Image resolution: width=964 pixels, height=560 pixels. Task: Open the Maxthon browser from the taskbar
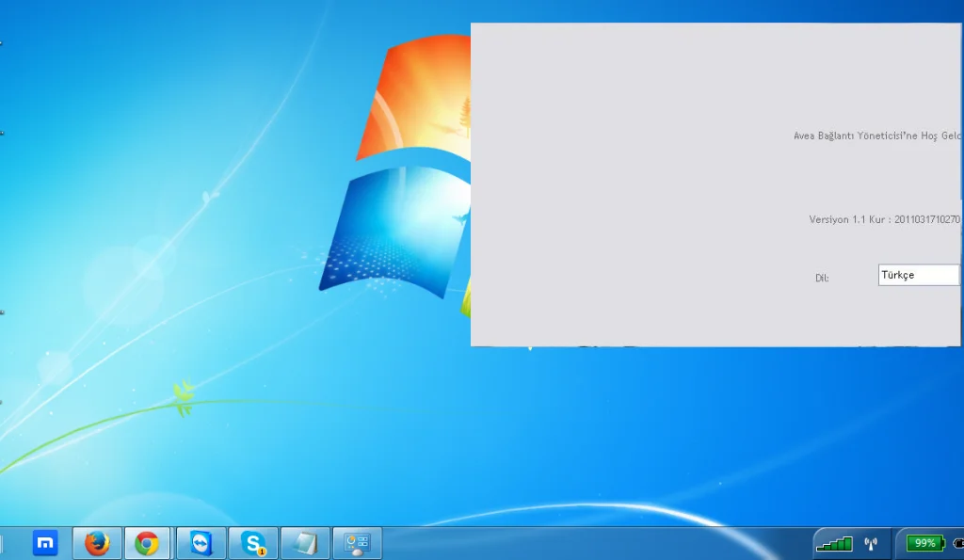45,543
